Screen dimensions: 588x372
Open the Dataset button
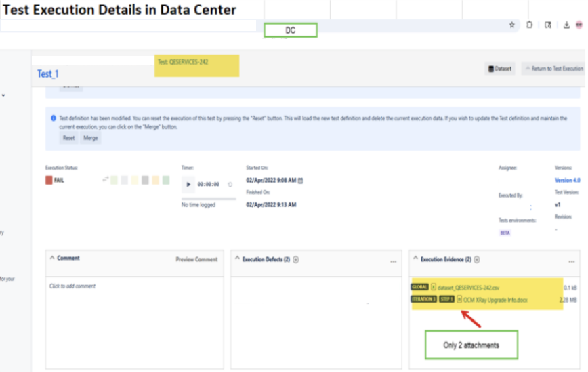tap(500, 69)
